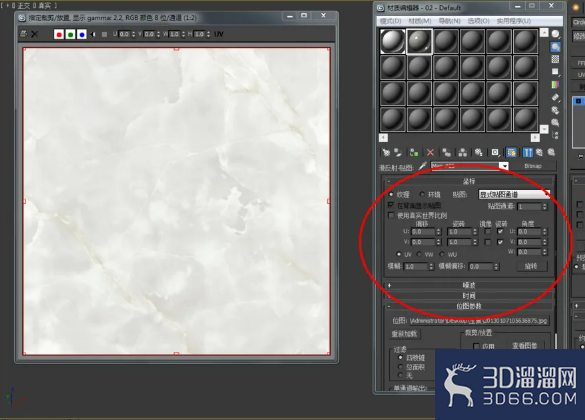
Task: Click the Select by Material icon
Action: coord(555,122)
